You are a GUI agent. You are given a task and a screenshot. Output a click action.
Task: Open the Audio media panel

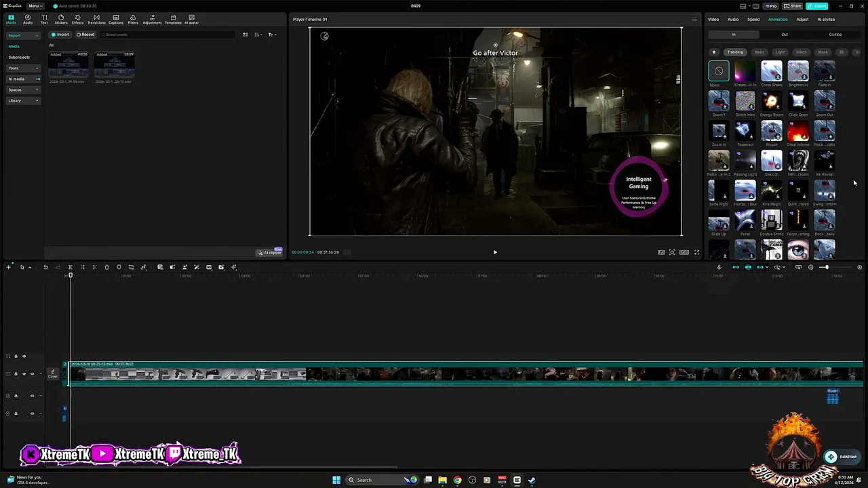28,19
